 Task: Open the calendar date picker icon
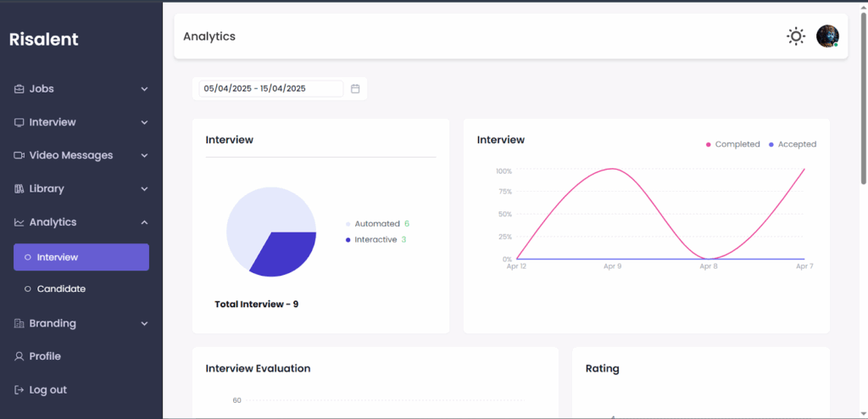[355, 88]
